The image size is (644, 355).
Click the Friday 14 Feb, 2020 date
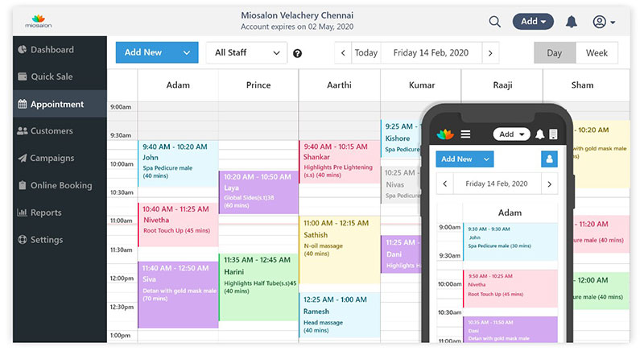[431, 53]
